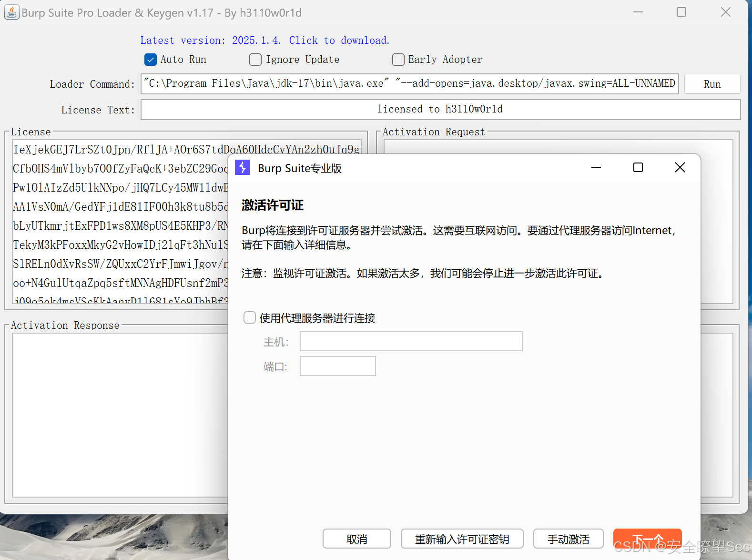Click the license line starting with IeXjekGEJ7

coord(186,150)
